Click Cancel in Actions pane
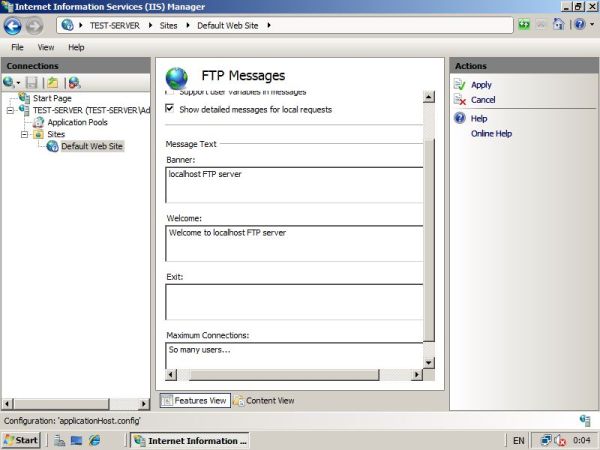600x450 pixels. point(483,99)
